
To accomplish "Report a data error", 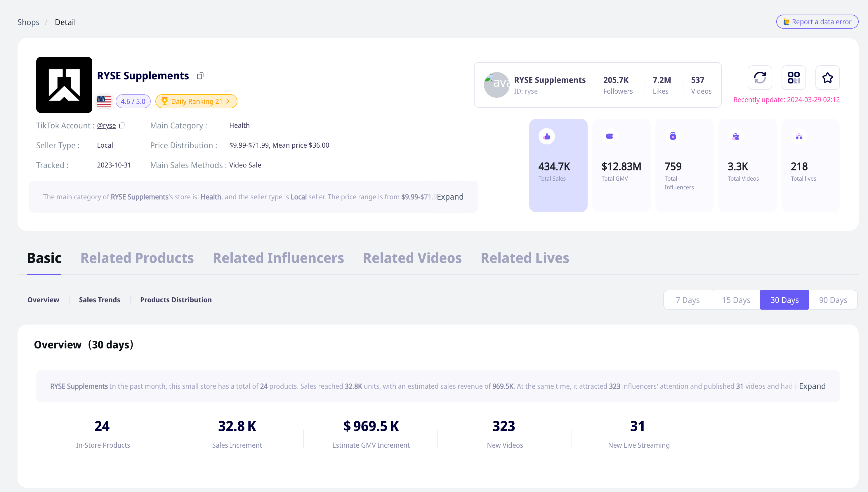I will point(817,22).
